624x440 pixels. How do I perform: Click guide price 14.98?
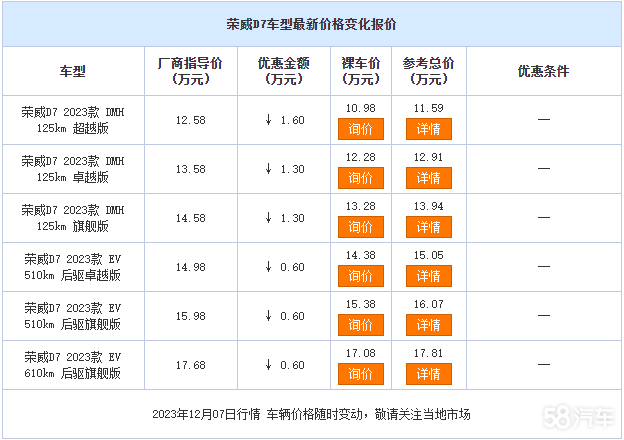191,267
